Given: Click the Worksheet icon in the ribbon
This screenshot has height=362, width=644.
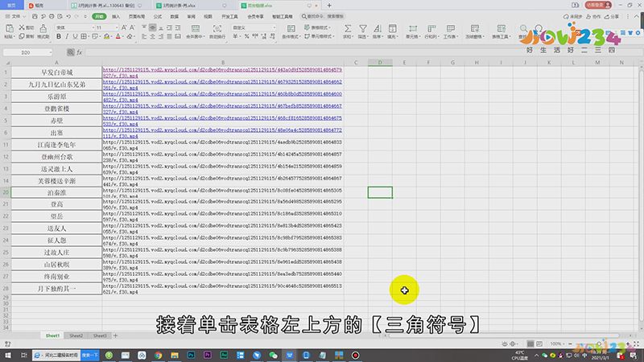Looking at the screenshot, I should [450, 29].
